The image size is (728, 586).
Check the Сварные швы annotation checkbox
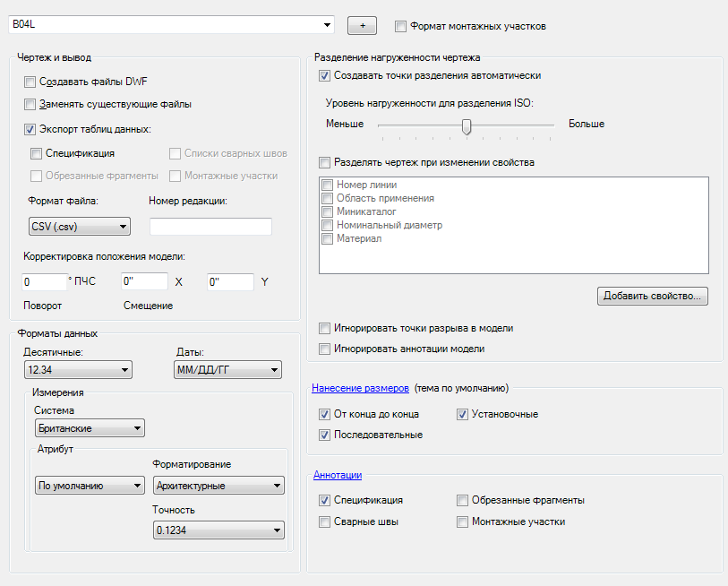click(x=325, y=521)
